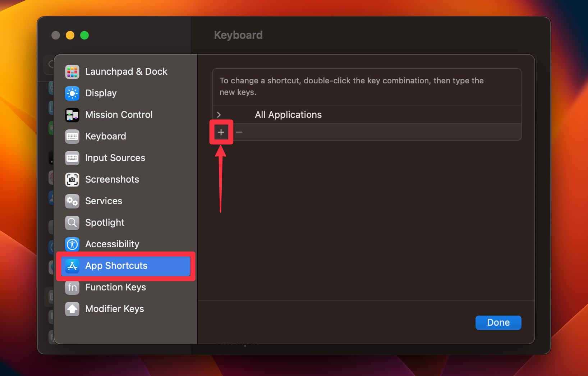Screen dimensions: 588x376
Task: Open Keyboard shortcuts section
Action: pos(105,136)
